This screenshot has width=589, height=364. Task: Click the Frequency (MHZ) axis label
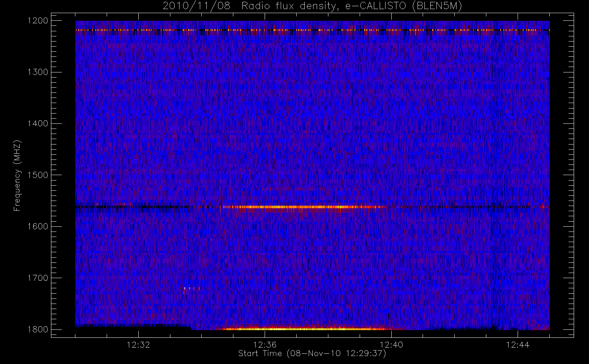17,175
